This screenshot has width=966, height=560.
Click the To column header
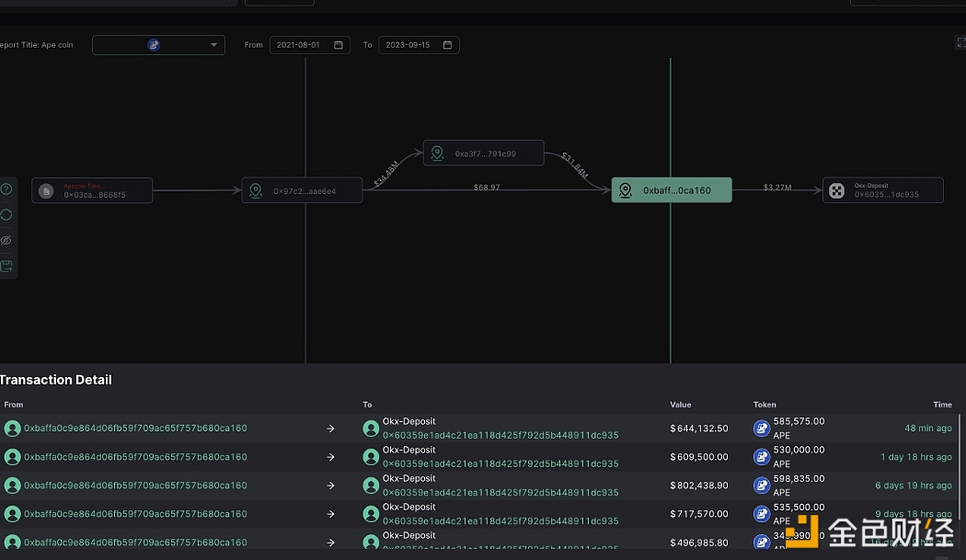point(367,405)
